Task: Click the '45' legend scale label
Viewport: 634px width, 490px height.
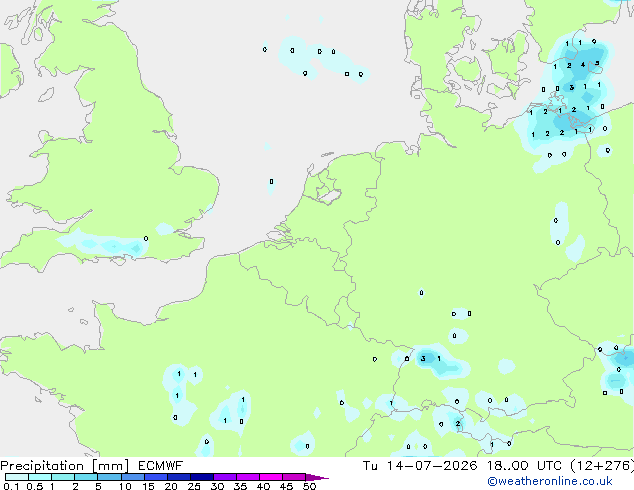Action: (x=287, y=486)
